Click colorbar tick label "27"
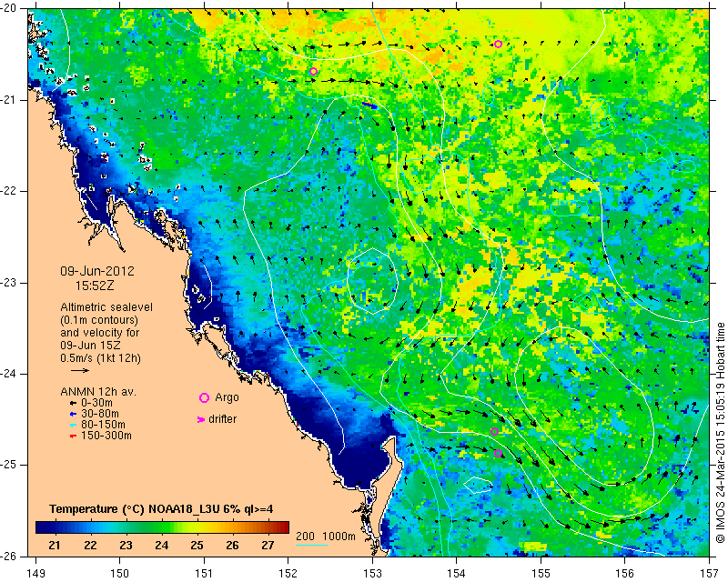The width and height of the screenshot is (728, 582). tap(268, 545)
